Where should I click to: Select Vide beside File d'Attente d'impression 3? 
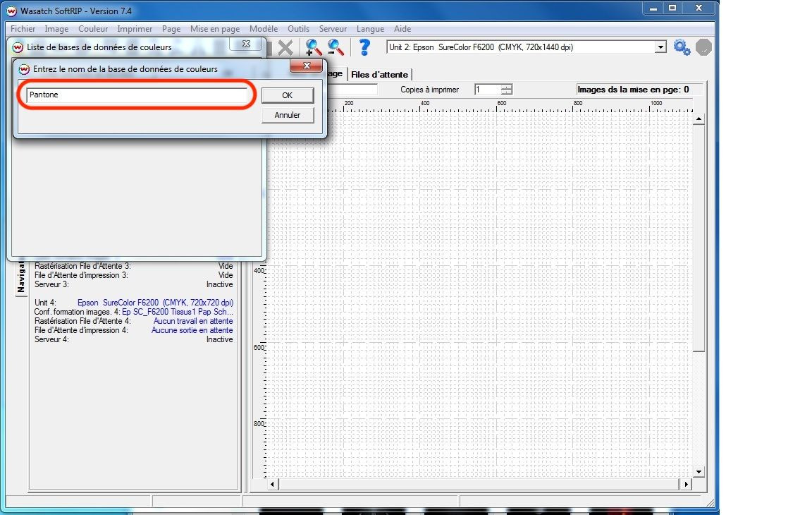[x=226, y=275]
